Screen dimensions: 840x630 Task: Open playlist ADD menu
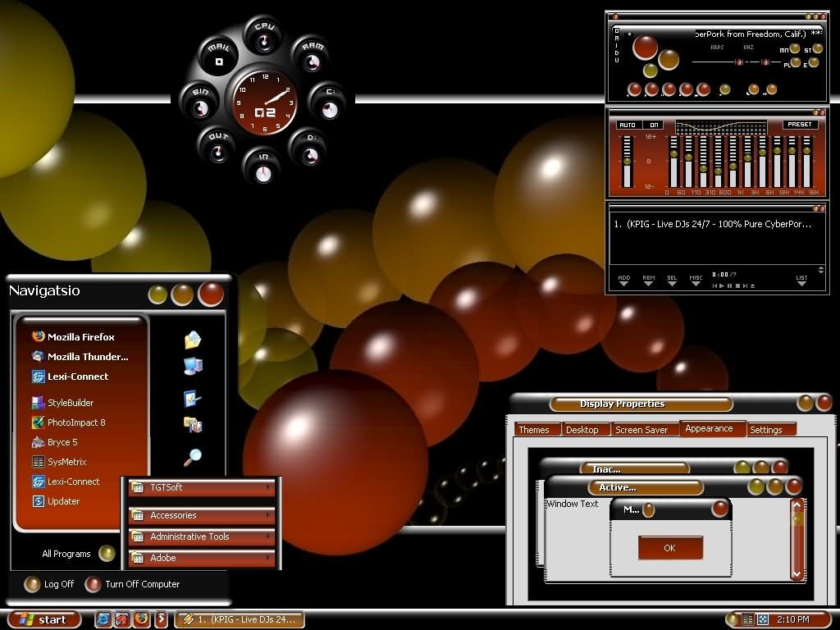click(623, 281)
